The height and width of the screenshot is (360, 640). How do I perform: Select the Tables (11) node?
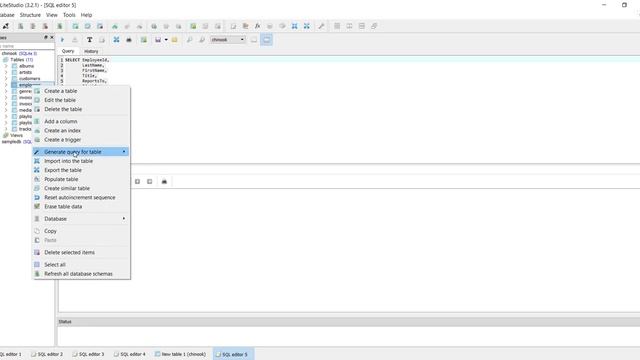tap(21, 60)
